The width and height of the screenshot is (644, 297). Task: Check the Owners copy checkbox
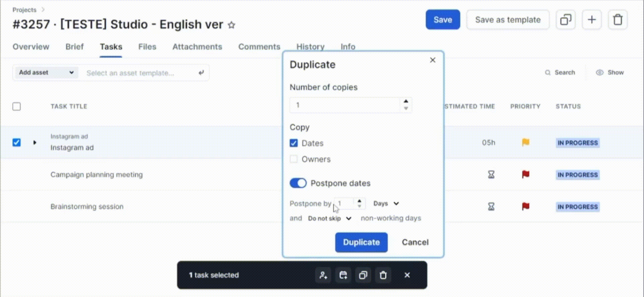293,159
